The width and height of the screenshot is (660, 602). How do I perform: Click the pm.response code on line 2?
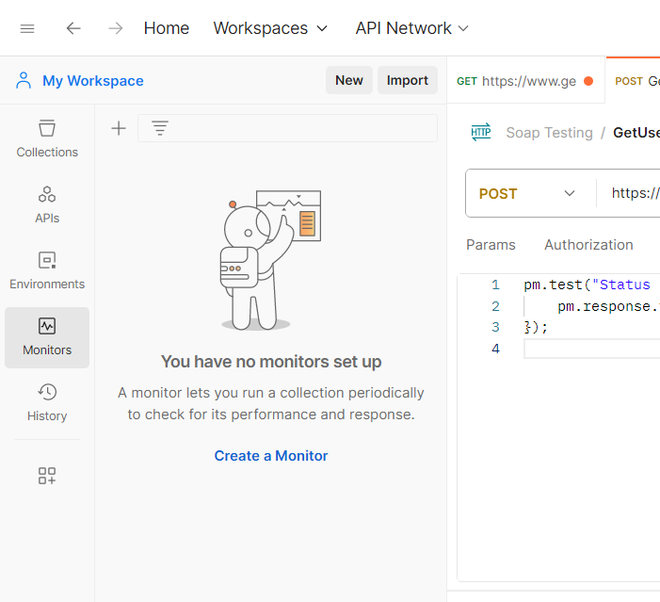tap(608, 306)
